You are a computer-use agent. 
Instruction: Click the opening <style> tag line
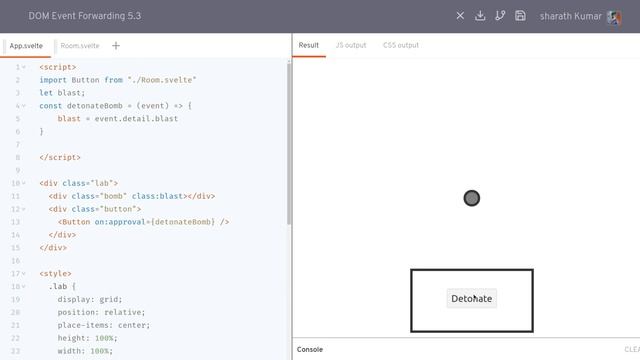point(56,273)
